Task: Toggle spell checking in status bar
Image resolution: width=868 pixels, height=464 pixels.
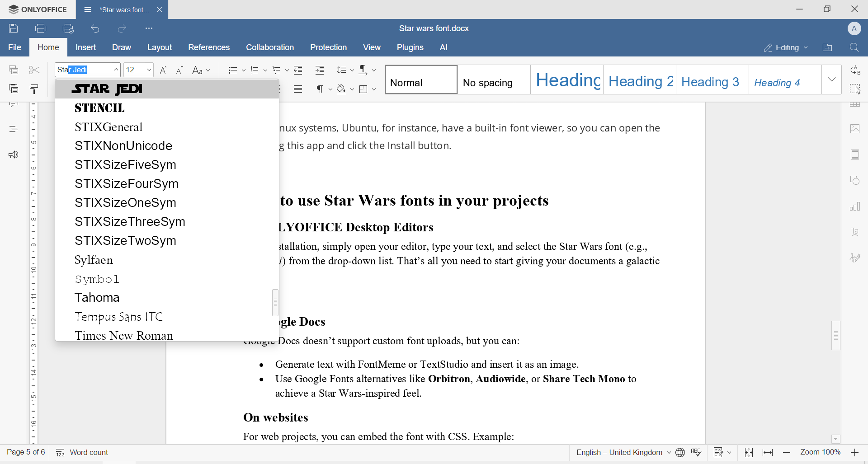Action: (x=697, y=452)
